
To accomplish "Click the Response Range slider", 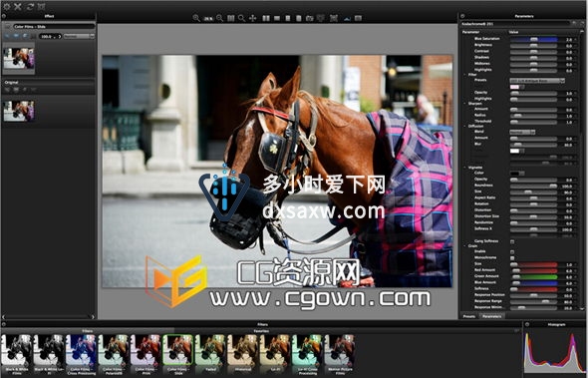I will click(533, 301).
